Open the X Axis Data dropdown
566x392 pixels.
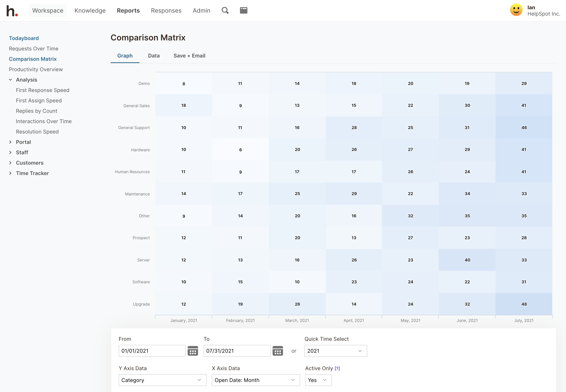[x=256, y=380]
